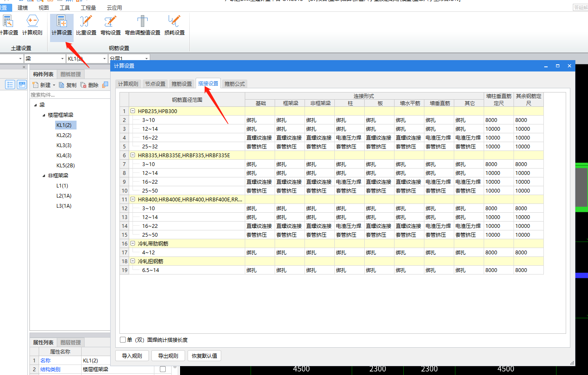588x375 pixels.
Task: Collapse the 梁 root tree node
Action: pyautogui.click(x=35, y=105)
